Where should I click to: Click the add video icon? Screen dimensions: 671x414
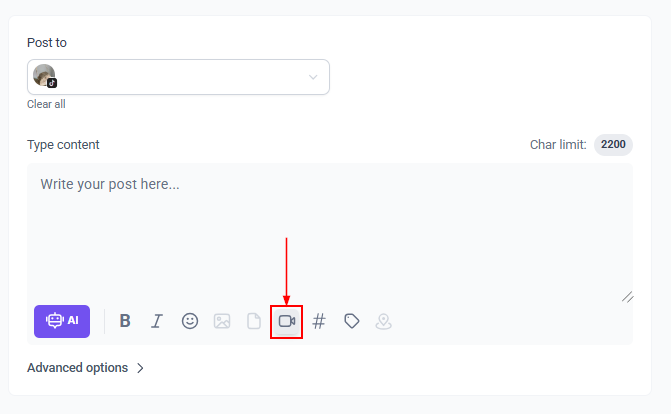pyautogui.click(x=287, y=321)
